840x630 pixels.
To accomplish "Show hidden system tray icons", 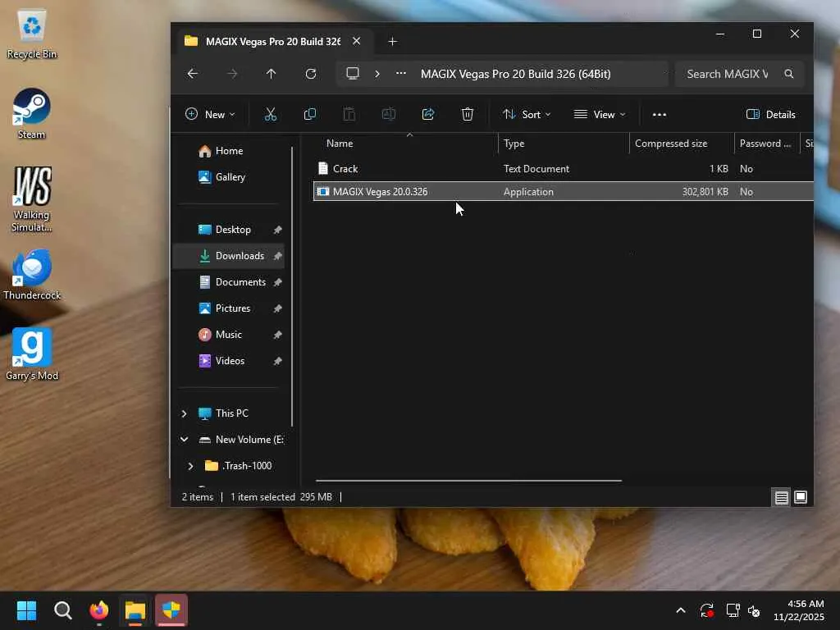I will (x=681, y=610).
